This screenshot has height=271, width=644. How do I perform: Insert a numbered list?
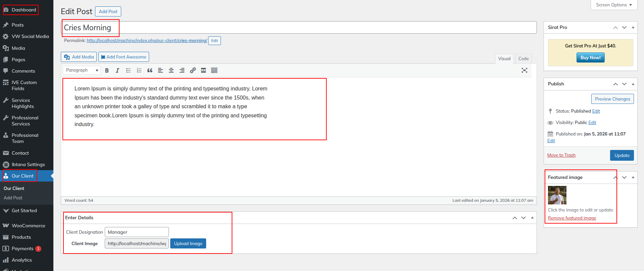point(139,71)
